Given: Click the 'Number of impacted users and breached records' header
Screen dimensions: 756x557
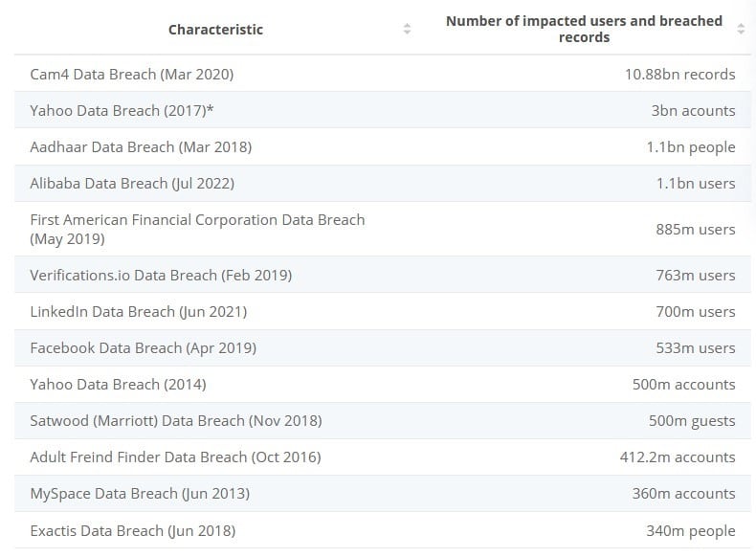Looking at the screenshot, I should [x=584, y=29].
